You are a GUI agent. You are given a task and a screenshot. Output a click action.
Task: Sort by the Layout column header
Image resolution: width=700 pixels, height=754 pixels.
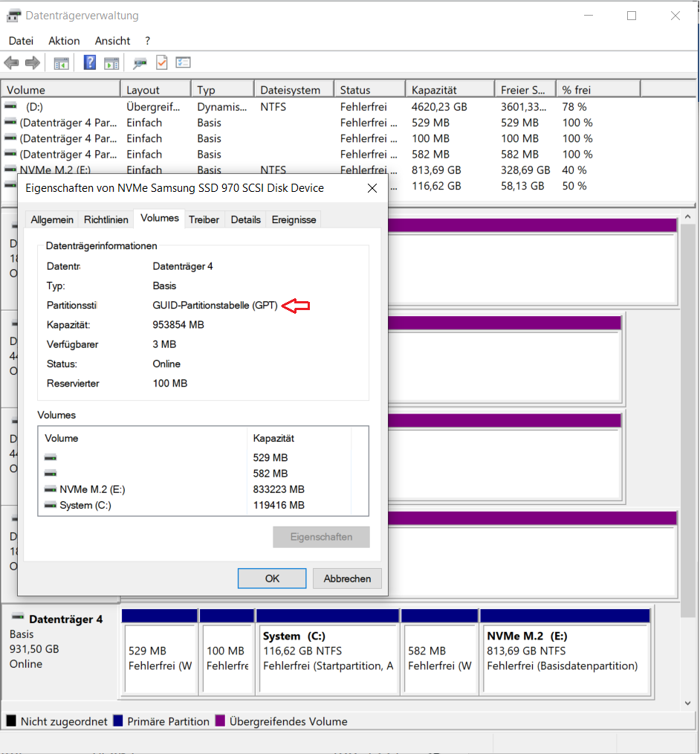[x=155, y=90]
